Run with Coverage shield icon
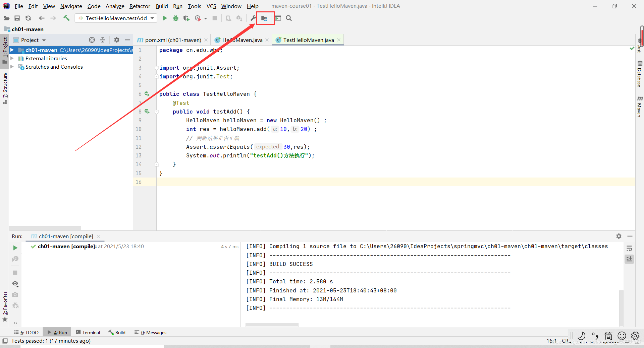Image resolution: width=644 pixels, height=348 pixels. point(186,18)
